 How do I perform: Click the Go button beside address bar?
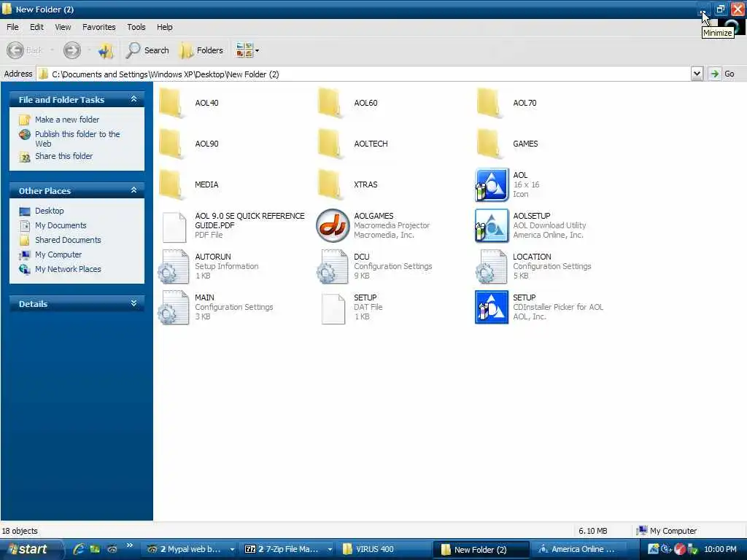(x=722, y=74)
